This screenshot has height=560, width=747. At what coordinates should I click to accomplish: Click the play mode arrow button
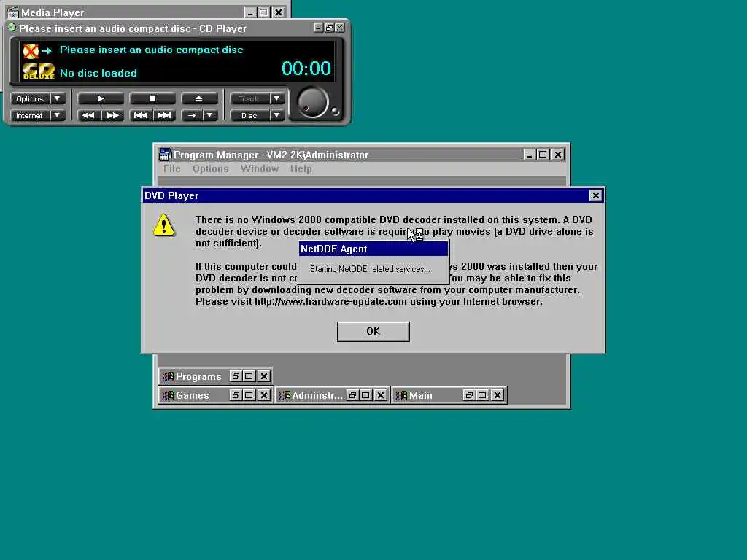(x=192, y=115)
